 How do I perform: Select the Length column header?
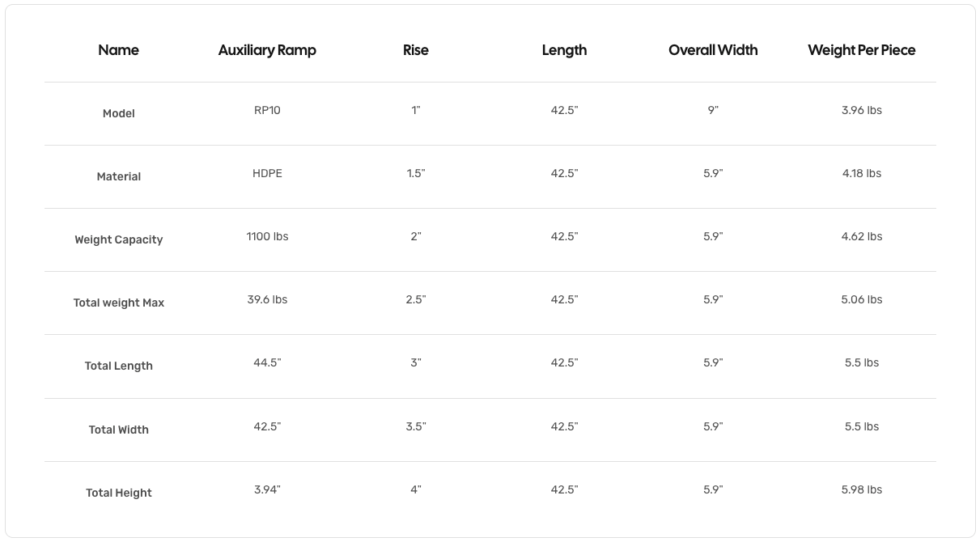point(564,50)
